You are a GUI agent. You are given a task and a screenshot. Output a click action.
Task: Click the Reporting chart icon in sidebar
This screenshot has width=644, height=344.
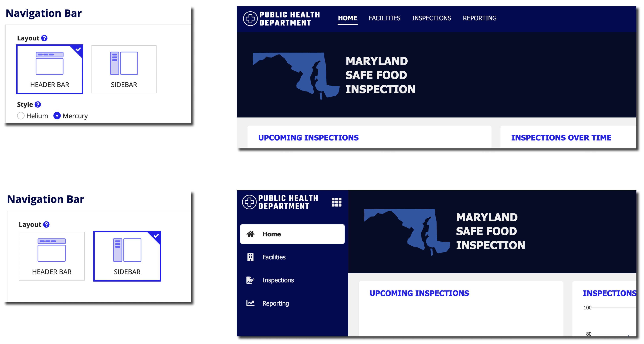(x=250, y=303)
